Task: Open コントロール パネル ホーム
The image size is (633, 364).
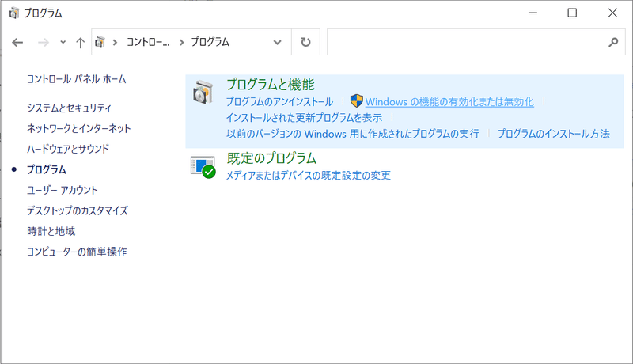Action: [x=76, y=79]
